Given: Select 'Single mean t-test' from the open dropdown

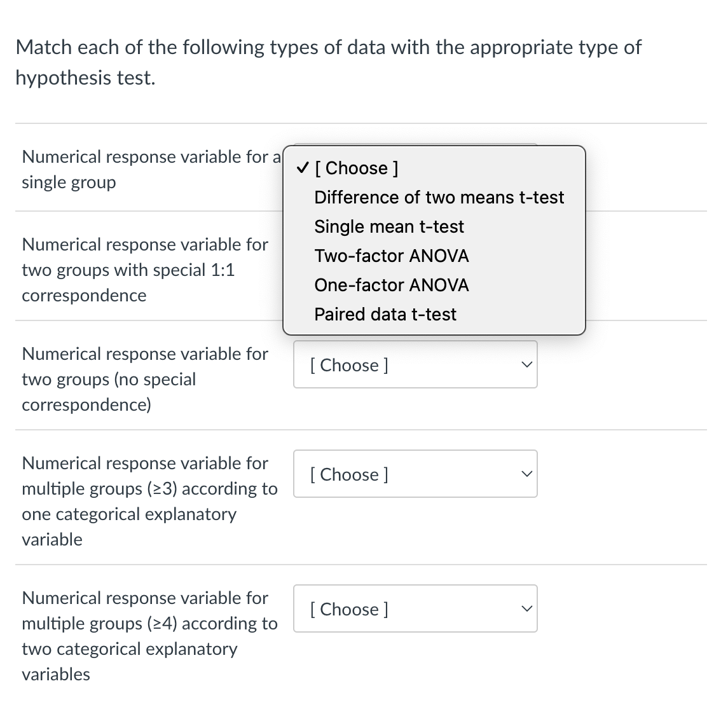Looking at the screenshot, I should (x=389, y=226).
